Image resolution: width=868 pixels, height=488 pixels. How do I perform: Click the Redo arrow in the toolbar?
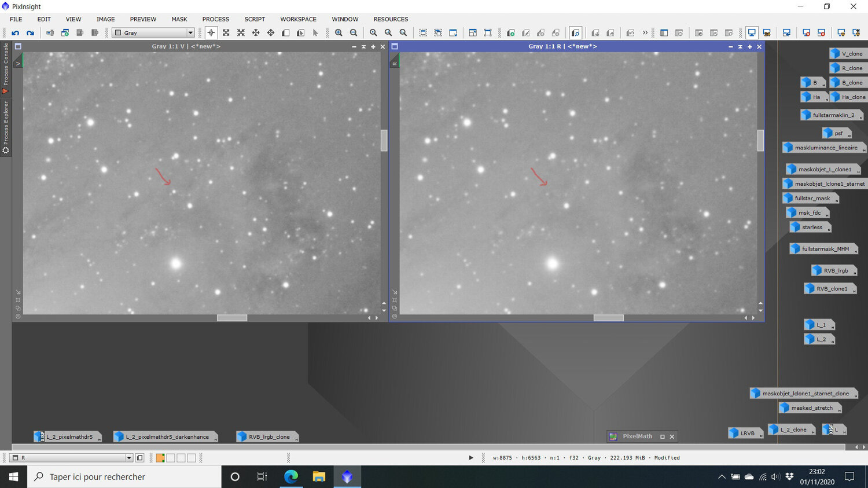30,33
